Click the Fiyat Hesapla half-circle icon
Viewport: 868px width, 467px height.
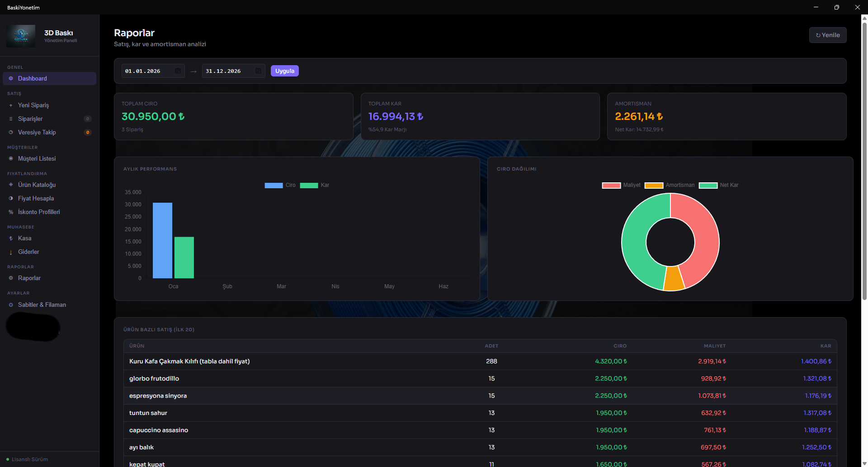pos(11,198)
